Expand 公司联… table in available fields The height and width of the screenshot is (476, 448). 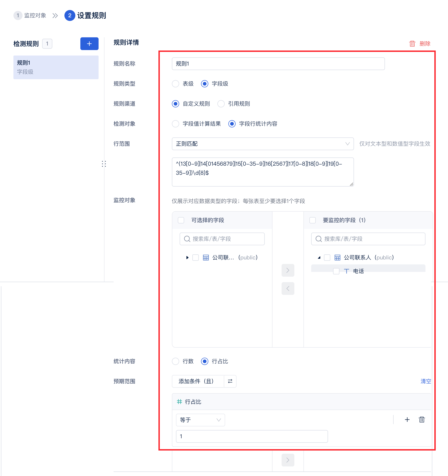[x=187, y=257]
